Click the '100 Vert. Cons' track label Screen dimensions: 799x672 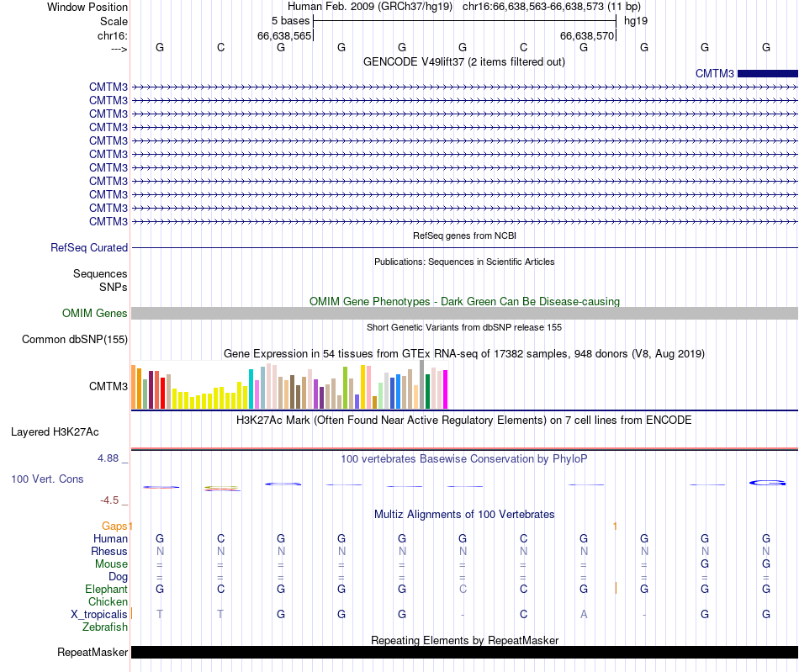click(47, 479)
